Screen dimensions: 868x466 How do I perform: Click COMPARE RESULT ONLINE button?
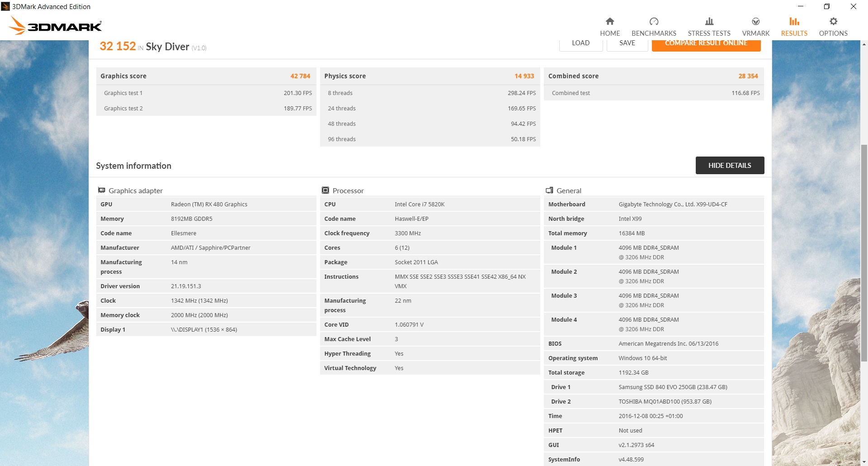pos(706,45)
